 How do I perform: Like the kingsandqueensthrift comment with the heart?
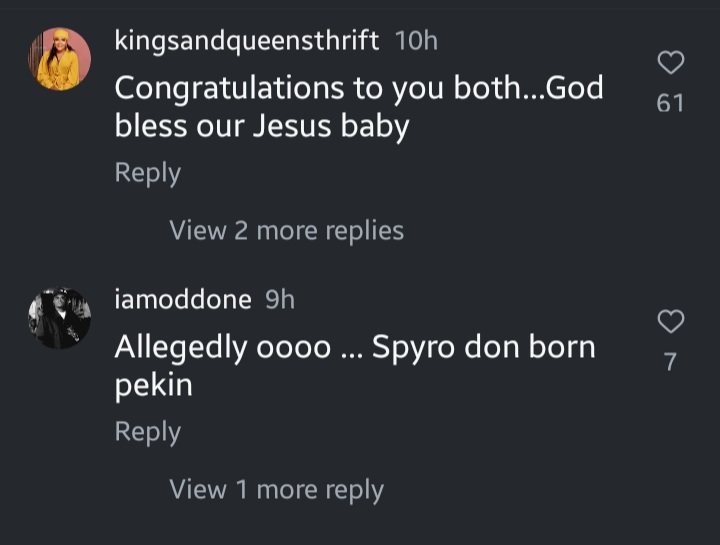point(670,63)
